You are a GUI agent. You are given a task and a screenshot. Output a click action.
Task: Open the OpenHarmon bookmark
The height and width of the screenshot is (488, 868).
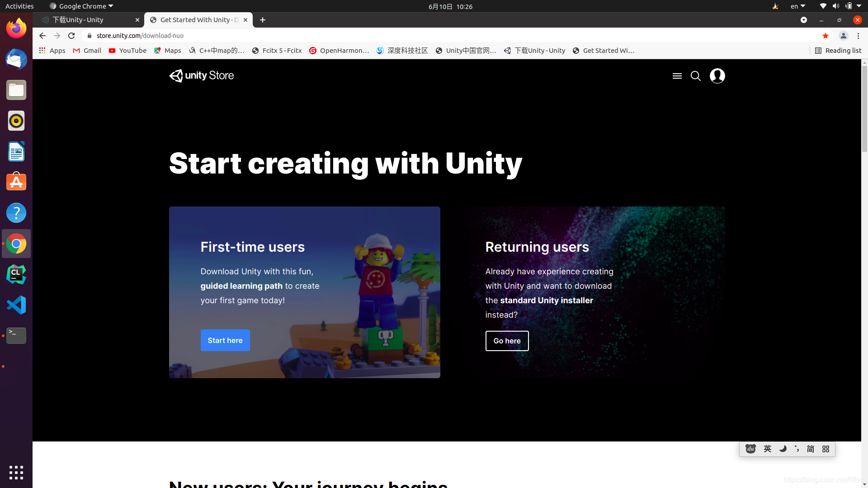point(339,51)
